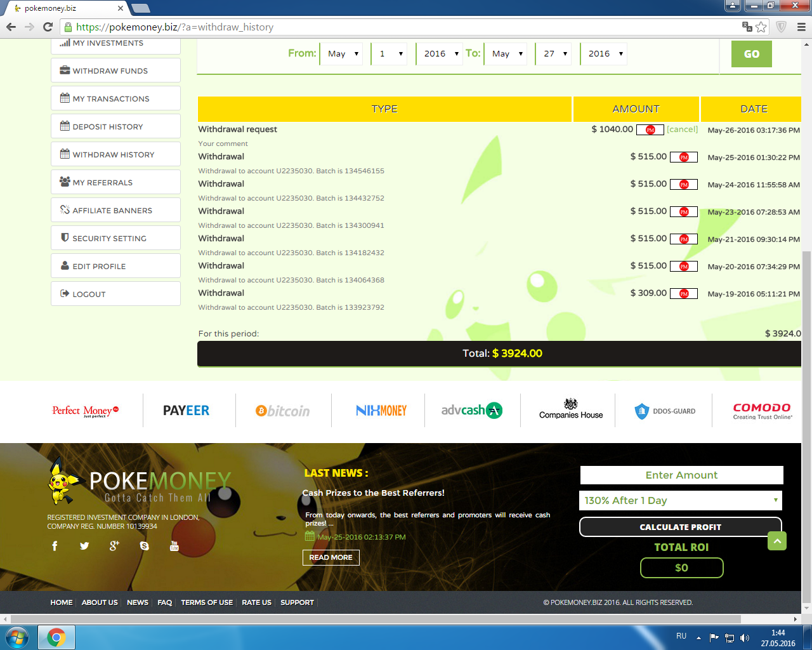812x650 pixels.
Task: Open the TERMS OF USE footer link
Action: click(207, 602)
